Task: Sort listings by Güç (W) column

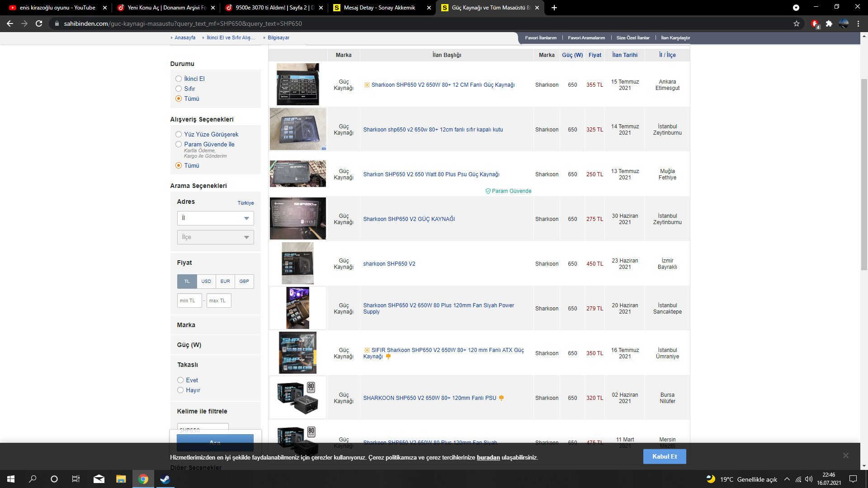Action: coord(572,55)
